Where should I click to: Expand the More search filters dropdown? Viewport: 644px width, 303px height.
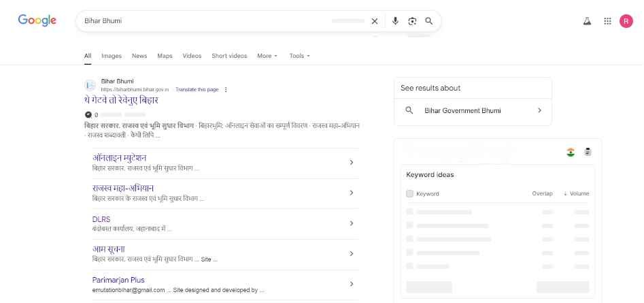267,56
